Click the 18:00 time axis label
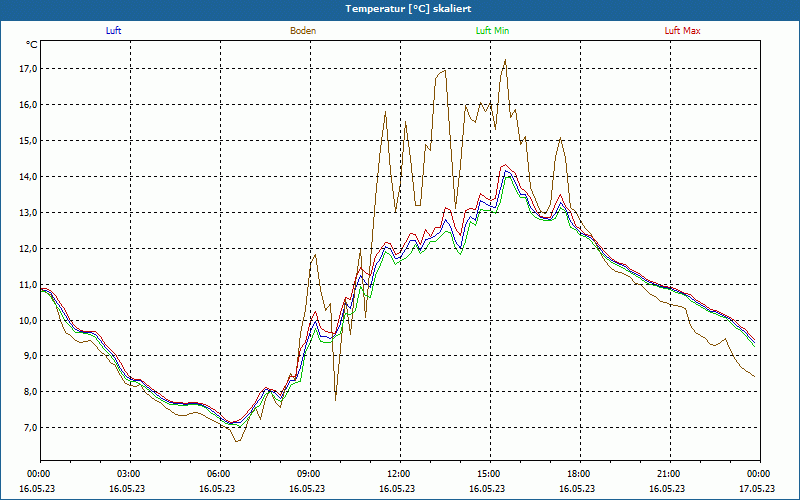The image size is (800, 500). pos(581,474)
